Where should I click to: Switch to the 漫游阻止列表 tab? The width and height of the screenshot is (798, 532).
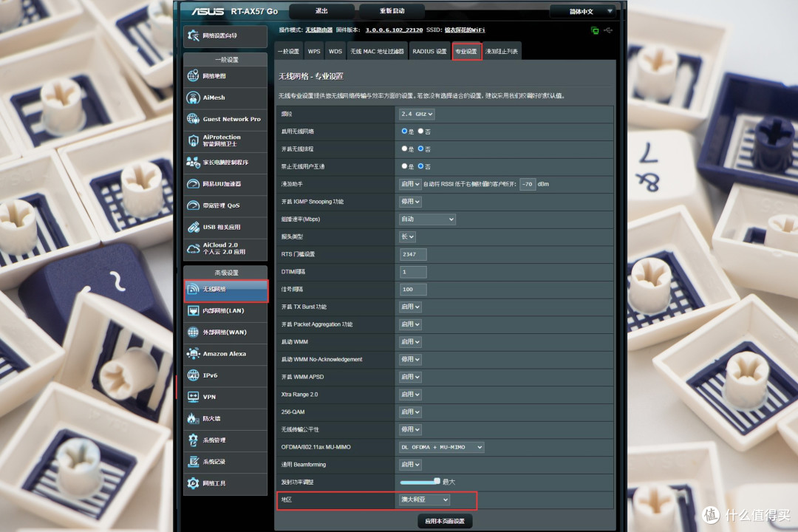(502, 52)
